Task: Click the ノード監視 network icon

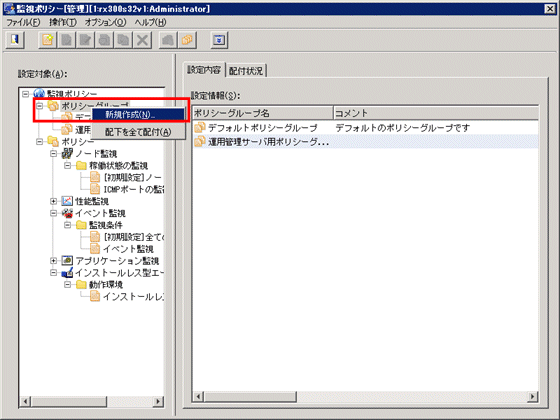Action: [x=67, y=154]
